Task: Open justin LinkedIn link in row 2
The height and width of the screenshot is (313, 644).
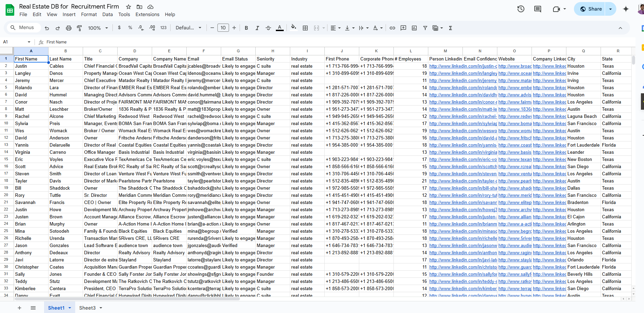Action: [463, 66]
